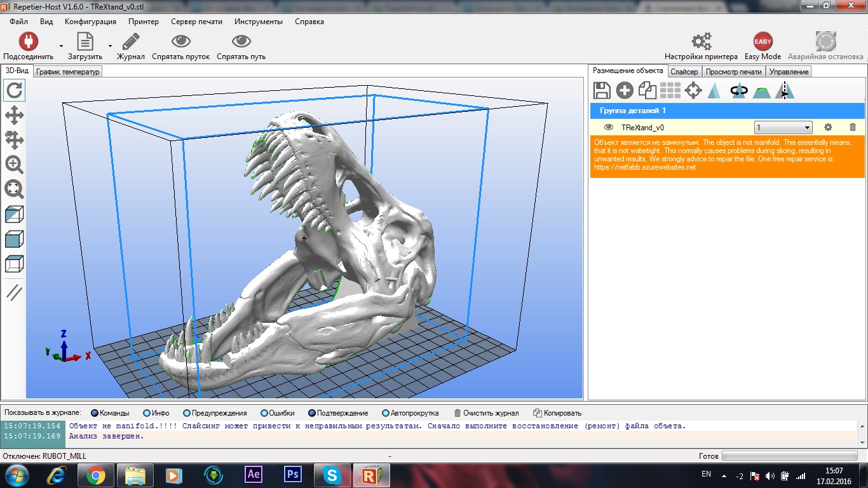Select the rotate view tool

click(14, 91)
